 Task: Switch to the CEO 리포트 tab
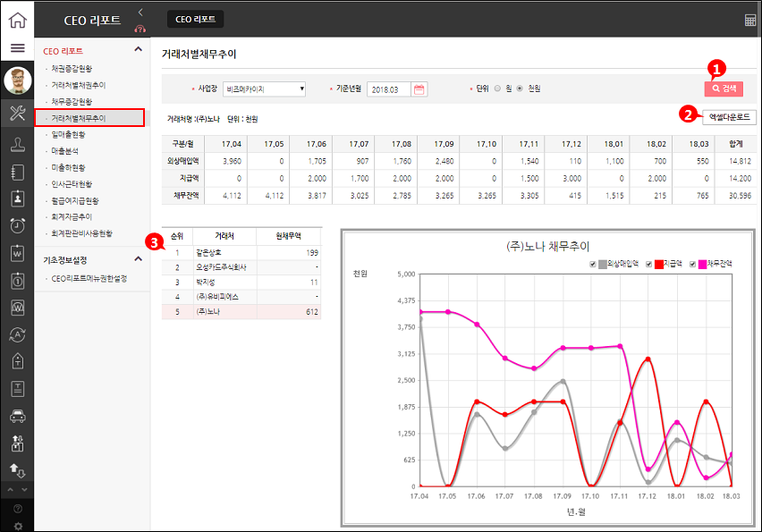pos(195,20)
